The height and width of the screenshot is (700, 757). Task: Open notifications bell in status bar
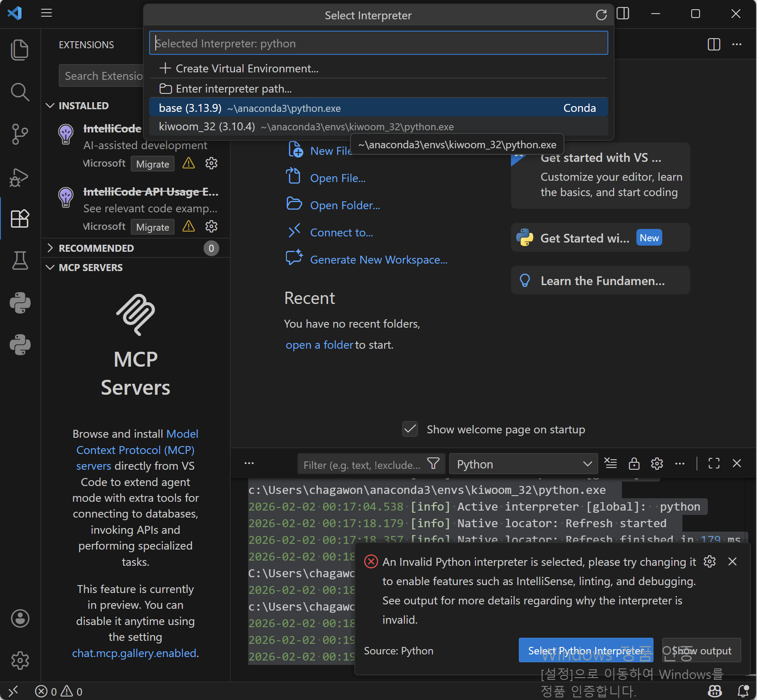point(743,691)
